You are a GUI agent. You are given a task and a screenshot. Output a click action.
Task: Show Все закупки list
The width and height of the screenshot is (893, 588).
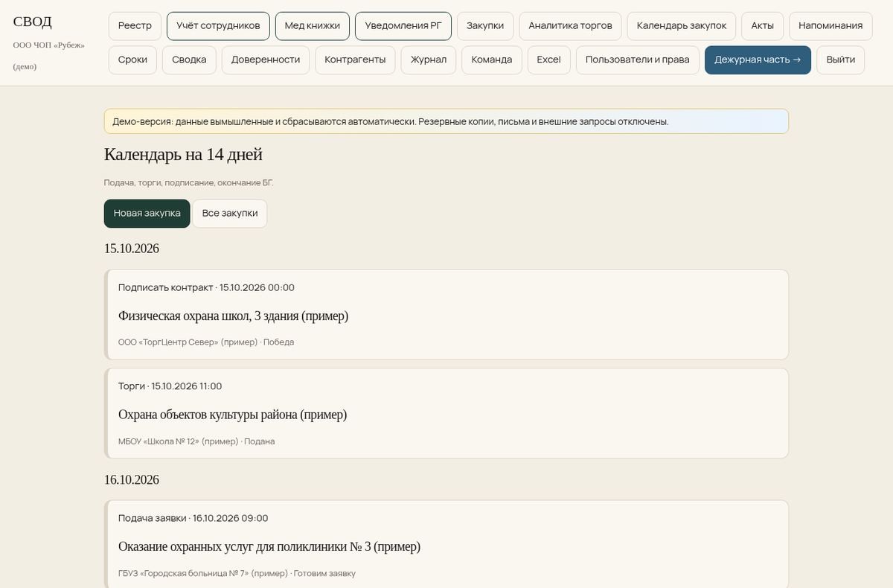[x=230, y=214]
